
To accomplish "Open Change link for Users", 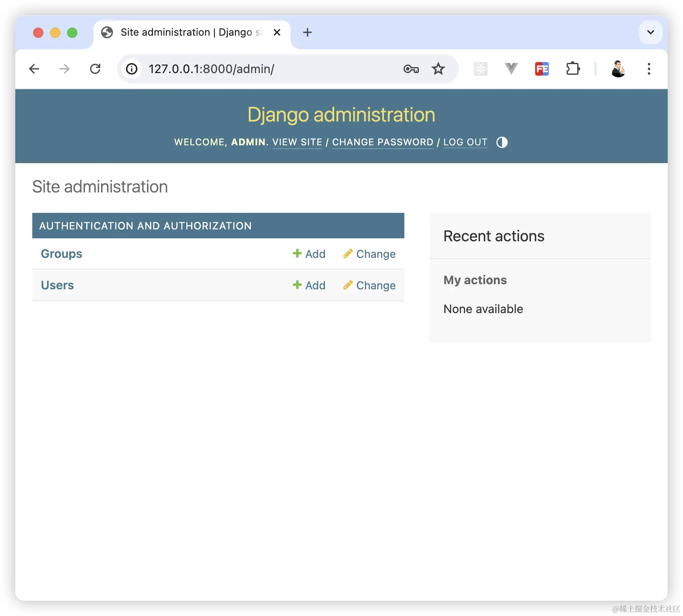I will [x=369, y=285].
